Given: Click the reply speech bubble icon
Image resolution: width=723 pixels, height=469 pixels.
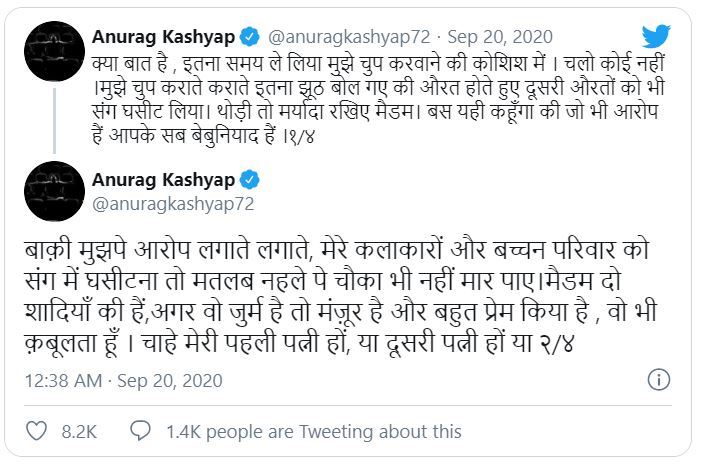Looking at the screenshot, I should pos(141,431).
